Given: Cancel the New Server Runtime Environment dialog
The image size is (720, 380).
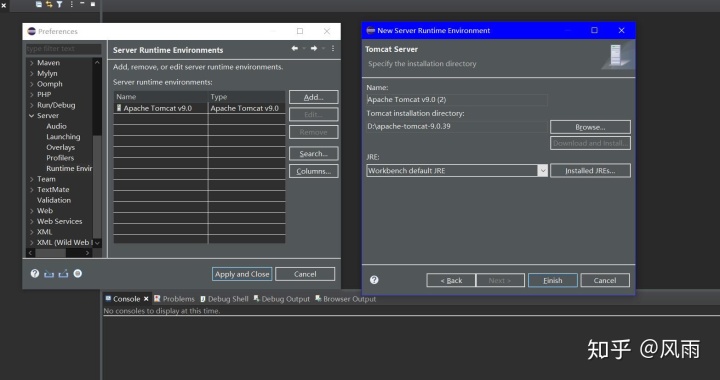Looking at the screenshot, I should point(605,280).
